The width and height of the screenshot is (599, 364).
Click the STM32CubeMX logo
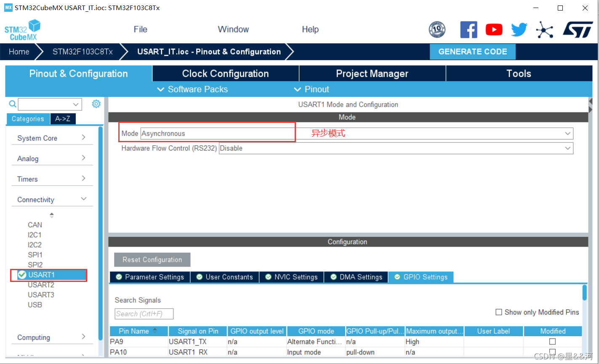click(23, 30)
